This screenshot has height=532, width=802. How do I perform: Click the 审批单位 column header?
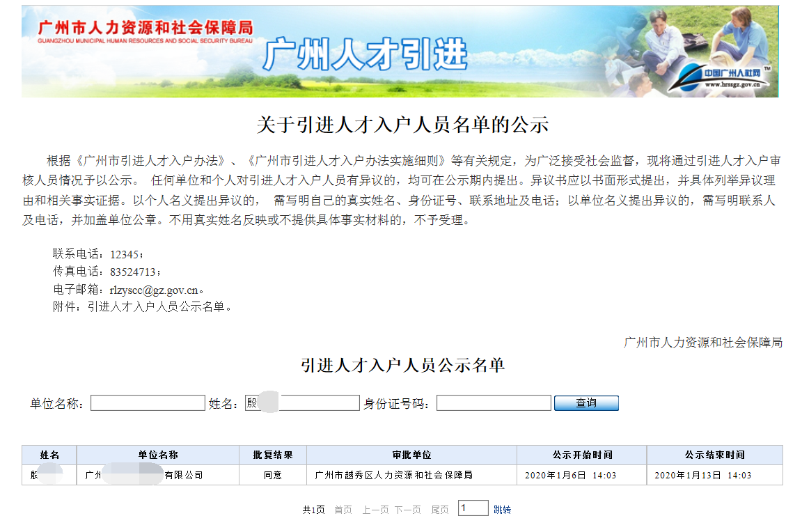point(411,455)
